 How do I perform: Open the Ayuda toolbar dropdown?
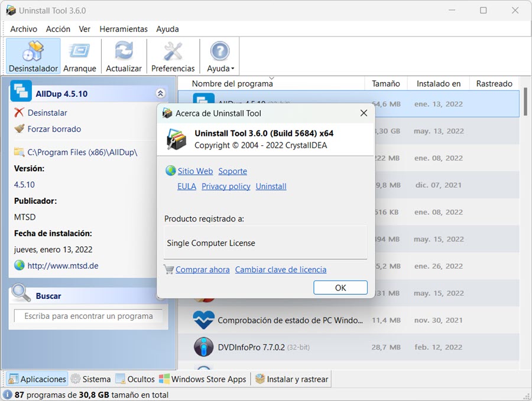220,56
